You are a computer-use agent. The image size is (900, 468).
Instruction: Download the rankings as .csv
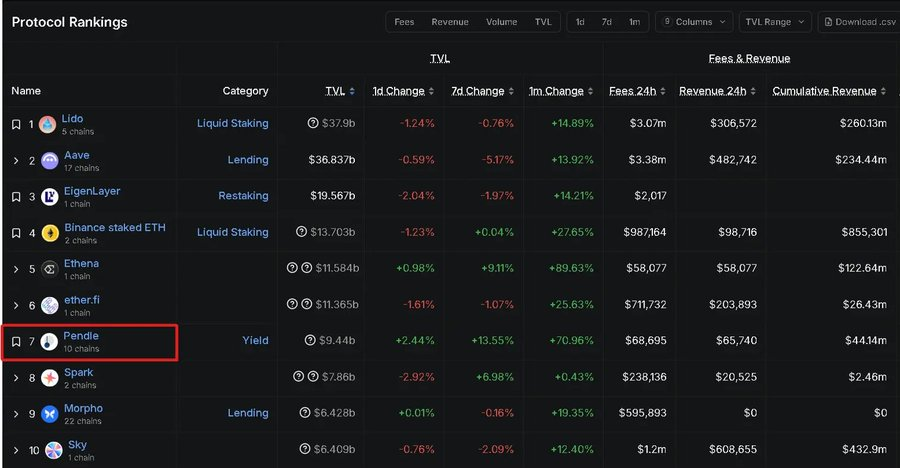point(859,22)
